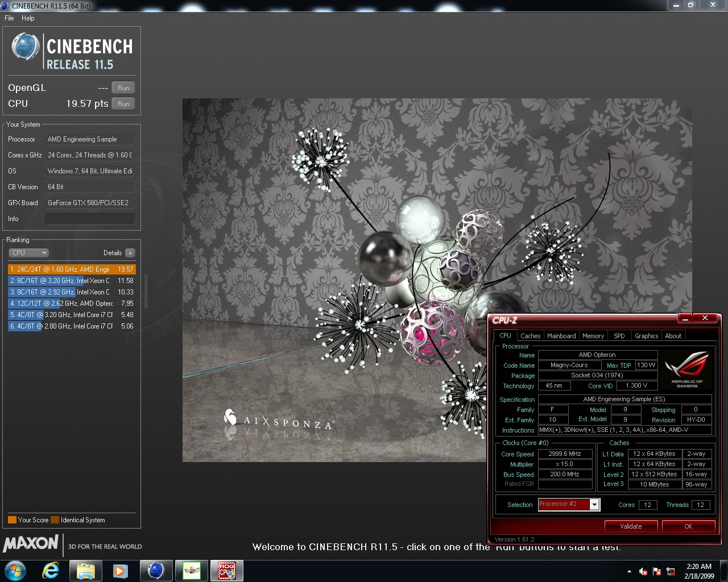Select ranking entry 8C/16T 2.92 GHz Xeon
The image size is (728, 582).
tap(72, 292)
